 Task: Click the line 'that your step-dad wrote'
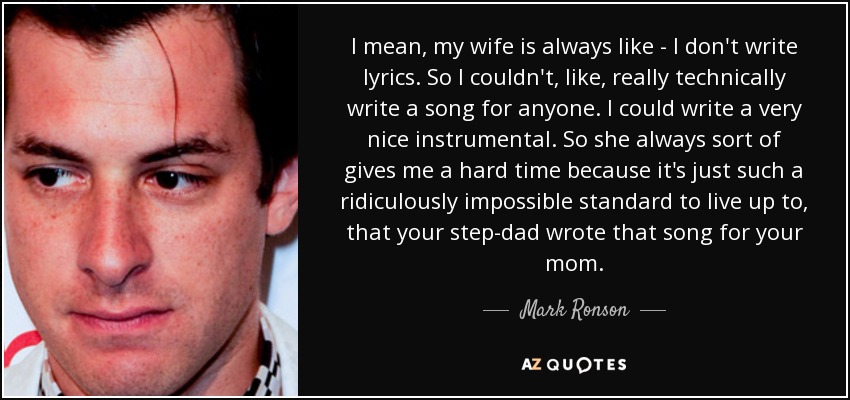coord(574,235)
